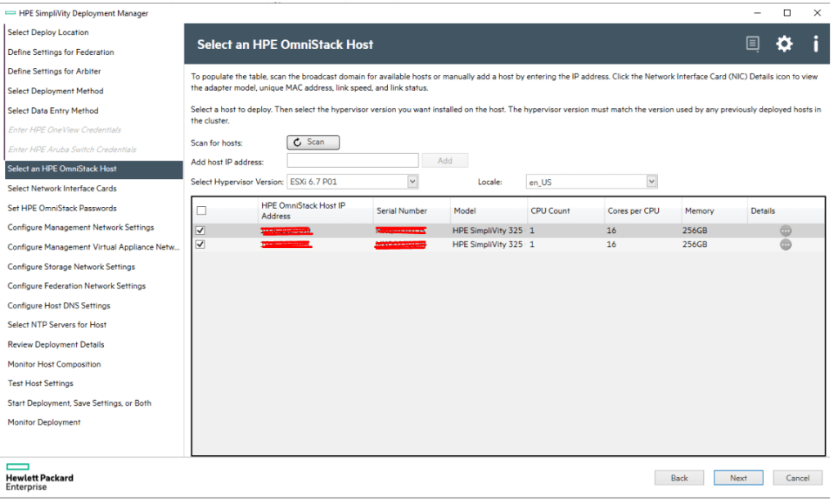Uncheck the second host row checkbox

pos(201,245)
